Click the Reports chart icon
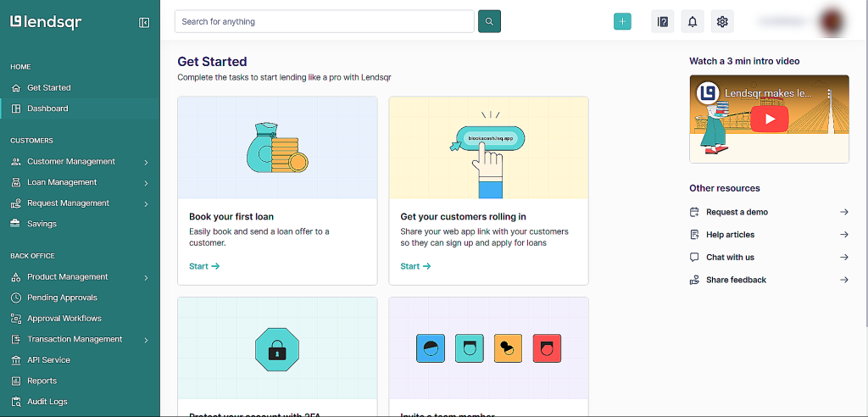The width and height of the screenshot is (868, 417). pyautogui.click(x=16, y=381)
